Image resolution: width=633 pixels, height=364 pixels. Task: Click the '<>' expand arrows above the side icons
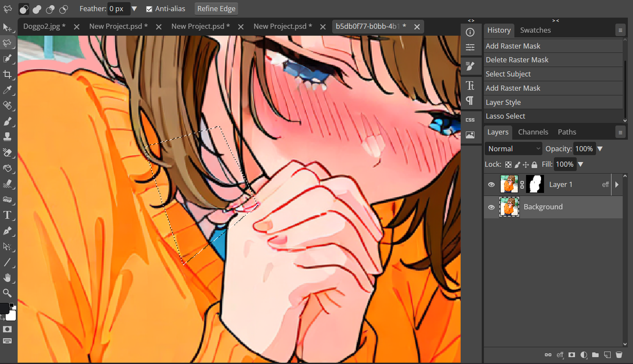(x=471, y=21)
